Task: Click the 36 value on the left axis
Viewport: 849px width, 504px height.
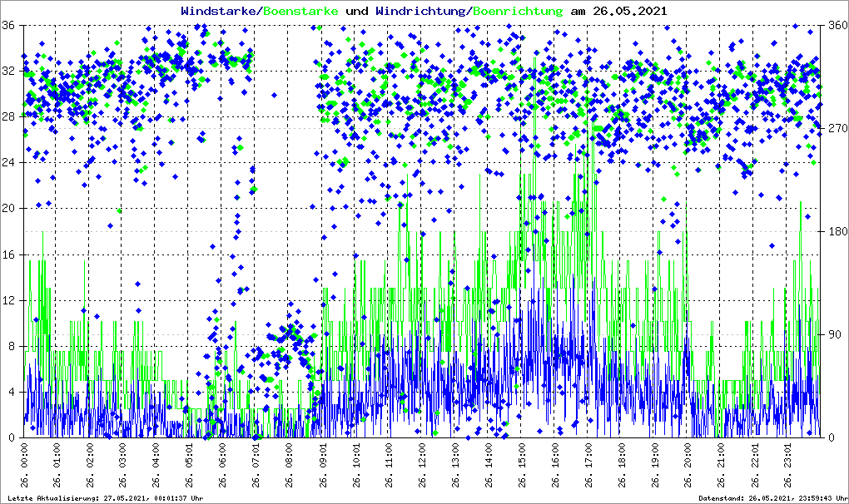Action: 8,26
